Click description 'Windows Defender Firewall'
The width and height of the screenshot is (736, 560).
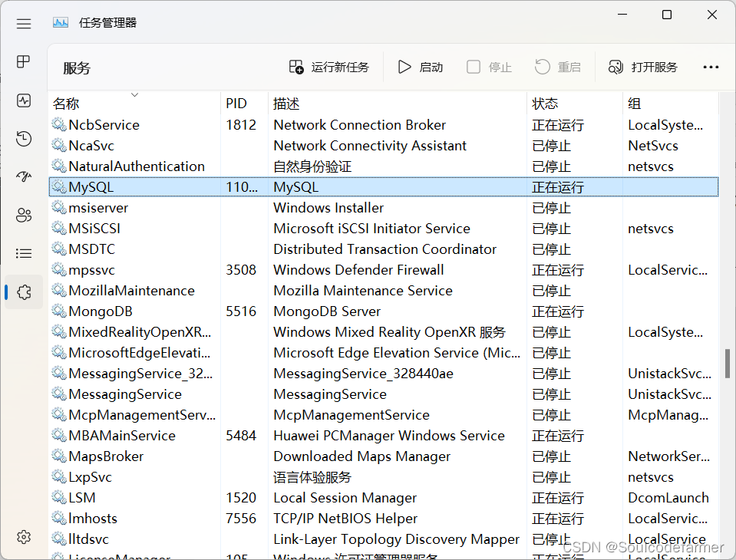point(358,270)
